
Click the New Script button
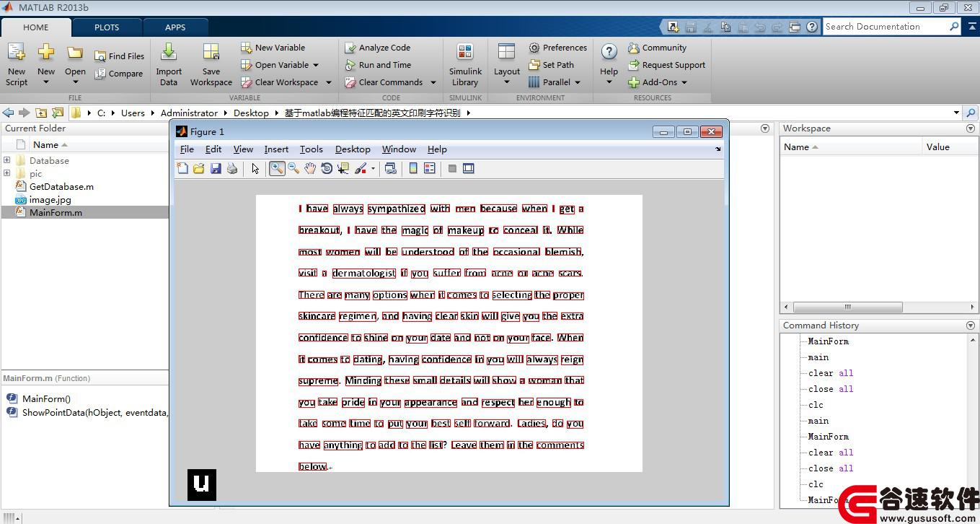tap(17, 64)
